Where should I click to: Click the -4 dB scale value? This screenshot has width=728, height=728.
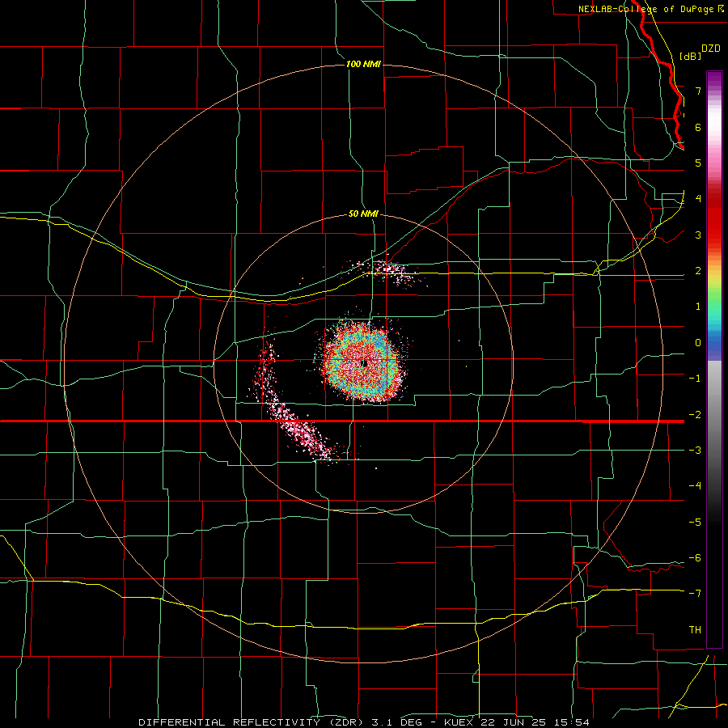(695, 486)
